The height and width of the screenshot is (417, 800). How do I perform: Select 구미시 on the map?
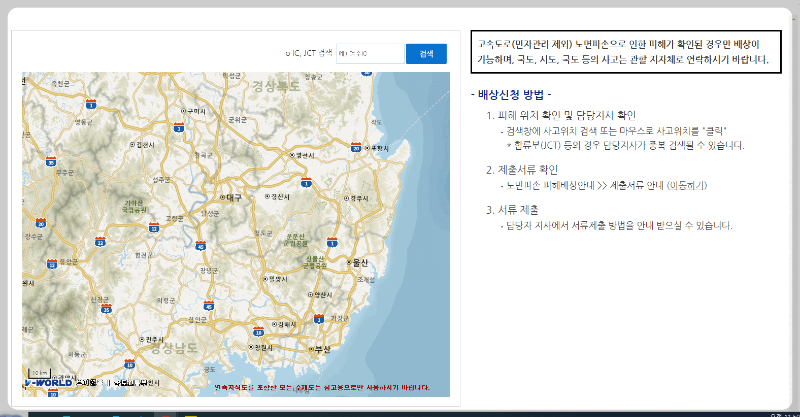coord(193,111)
